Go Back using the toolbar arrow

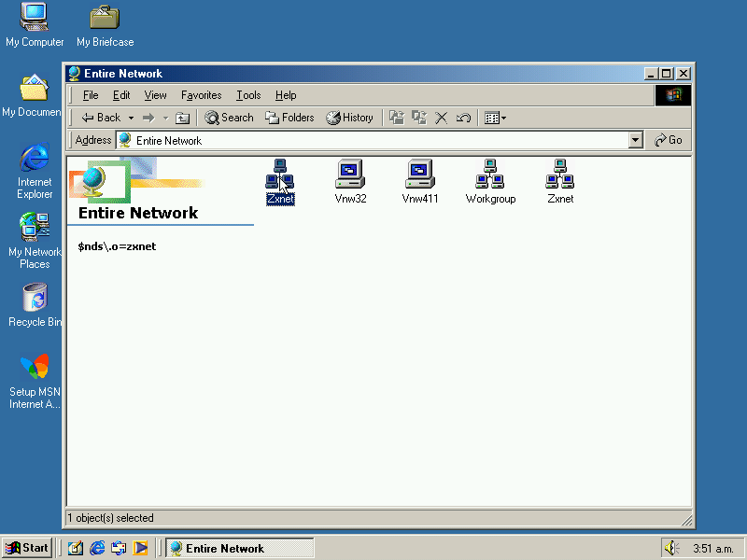(101, 118)
